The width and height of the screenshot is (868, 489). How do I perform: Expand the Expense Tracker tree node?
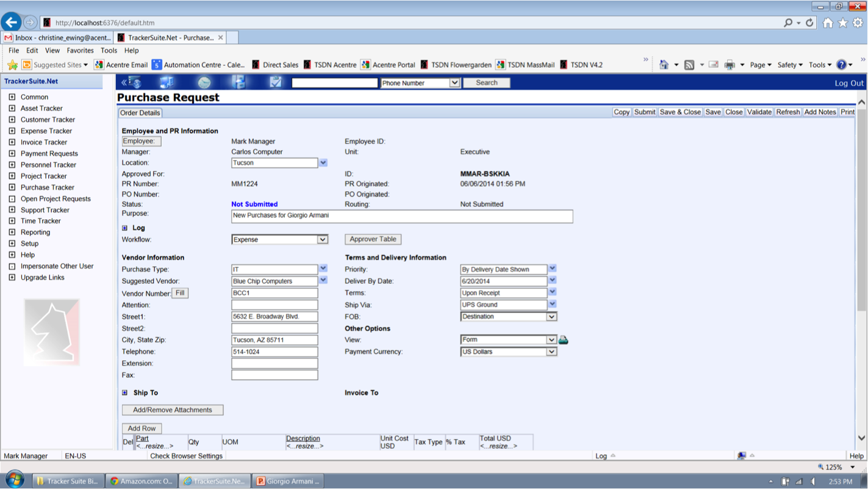pyautogui.click(x=12, y=131)
